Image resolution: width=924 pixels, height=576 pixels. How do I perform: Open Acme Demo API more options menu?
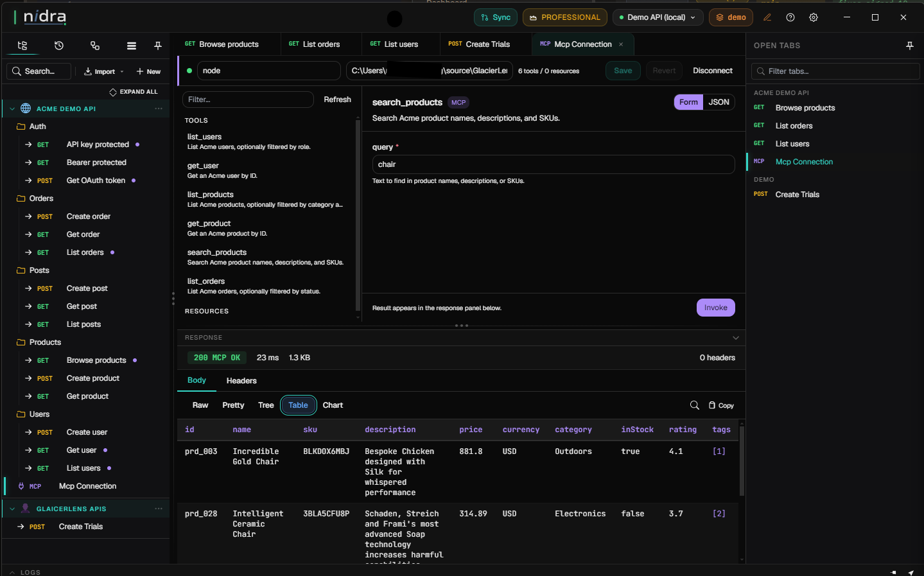(159, 109)
